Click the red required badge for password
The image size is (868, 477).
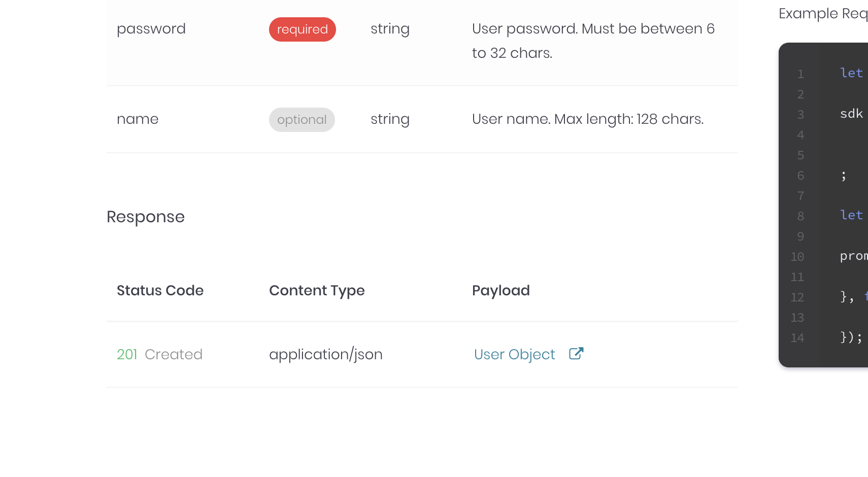pos(302,29)
